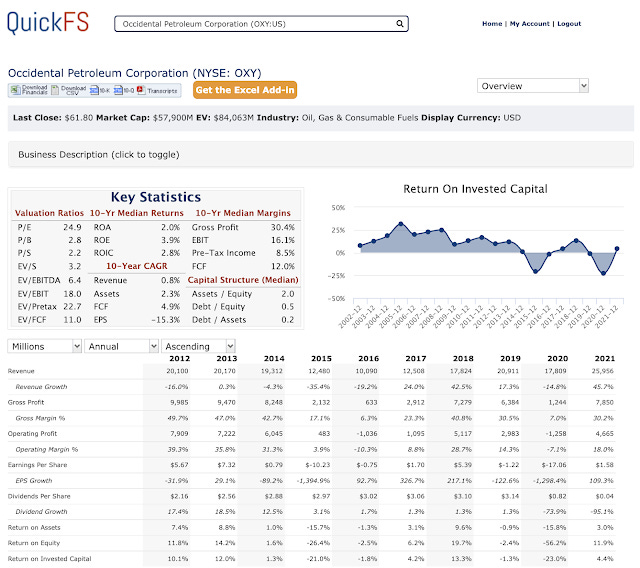Click the Download CSV file icon
640x568 pixels.
pos(55,90)
